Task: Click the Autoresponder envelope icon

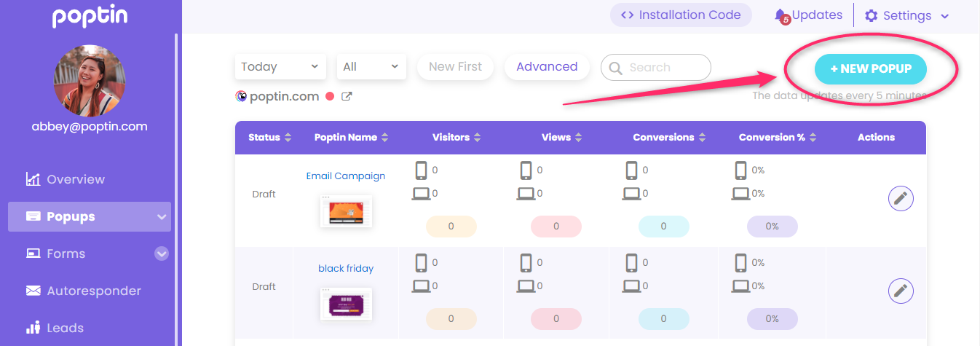Action: (33, 291)
